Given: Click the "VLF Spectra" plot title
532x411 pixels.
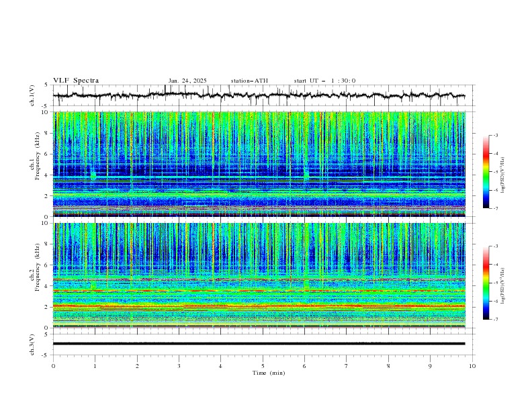Looking at the screenshot, I should pyautogui.click(x=76, y=81).
